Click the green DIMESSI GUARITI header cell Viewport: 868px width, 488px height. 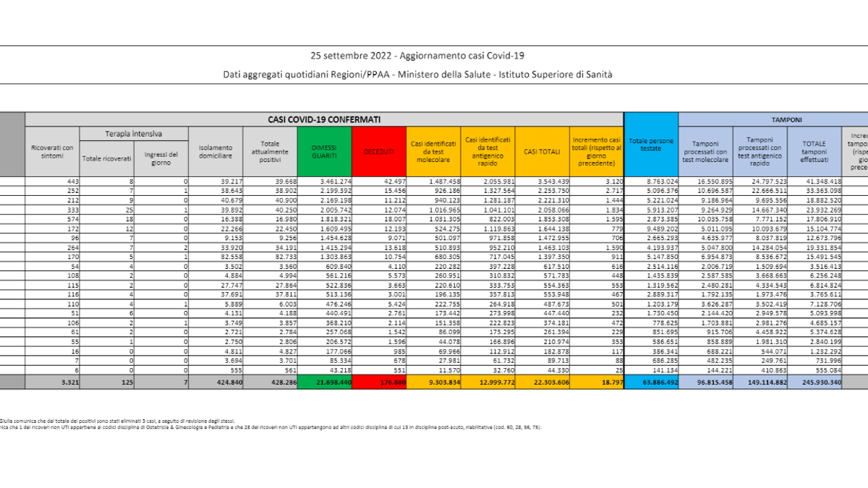pyautogui.click(x=324, y=151)
